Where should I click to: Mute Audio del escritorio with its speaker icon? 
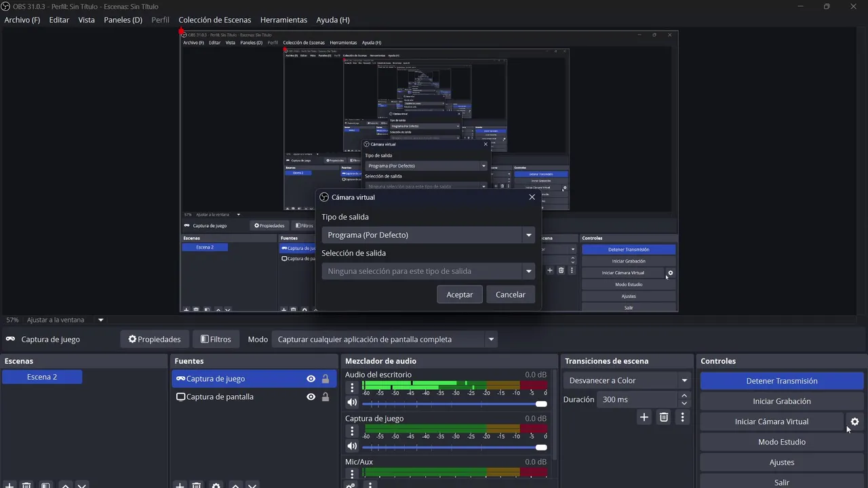click(352, 403)
